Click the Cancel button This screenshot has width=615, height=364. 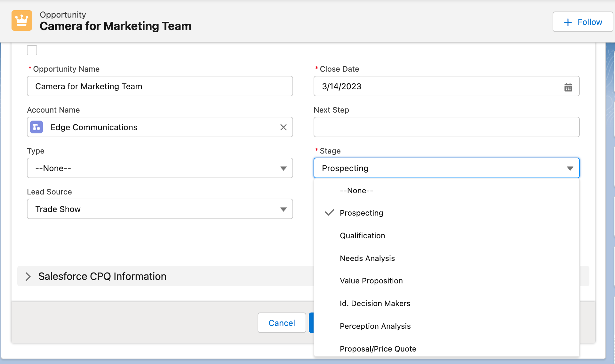tap(282, 323)
